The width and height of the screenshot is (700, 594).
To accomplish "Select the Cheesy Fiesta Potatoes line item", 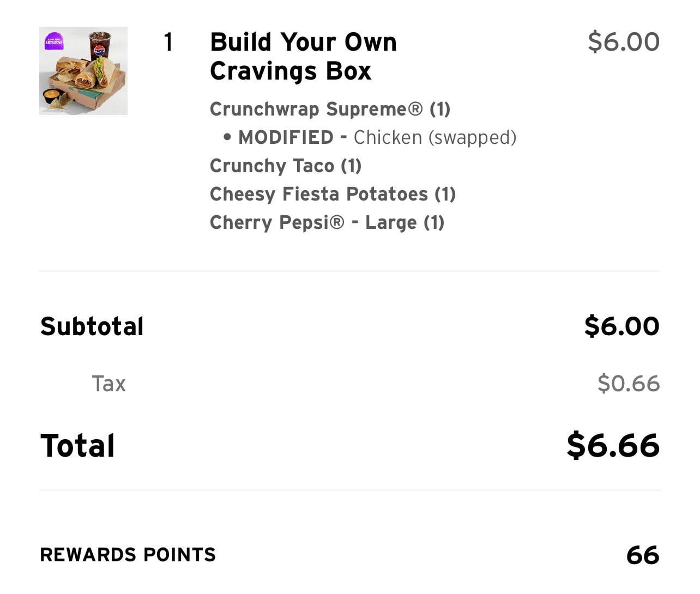I will point(333,194).
